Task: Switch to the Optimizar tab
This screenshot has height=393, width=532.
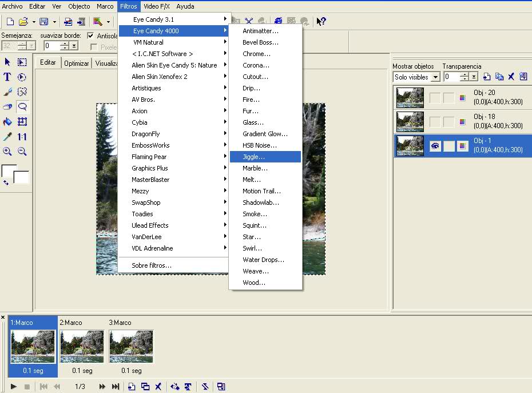Action: [76, 63]
